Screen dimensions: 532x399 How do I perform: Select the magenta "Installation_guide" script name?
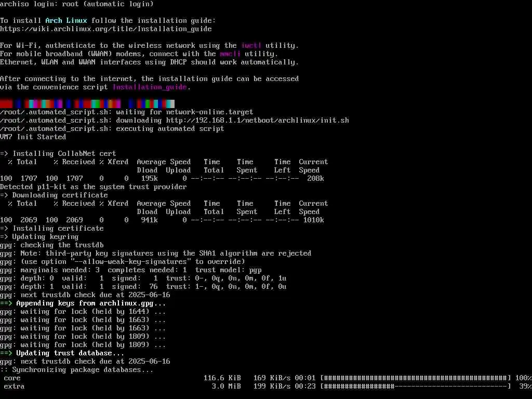coord(150,87)
